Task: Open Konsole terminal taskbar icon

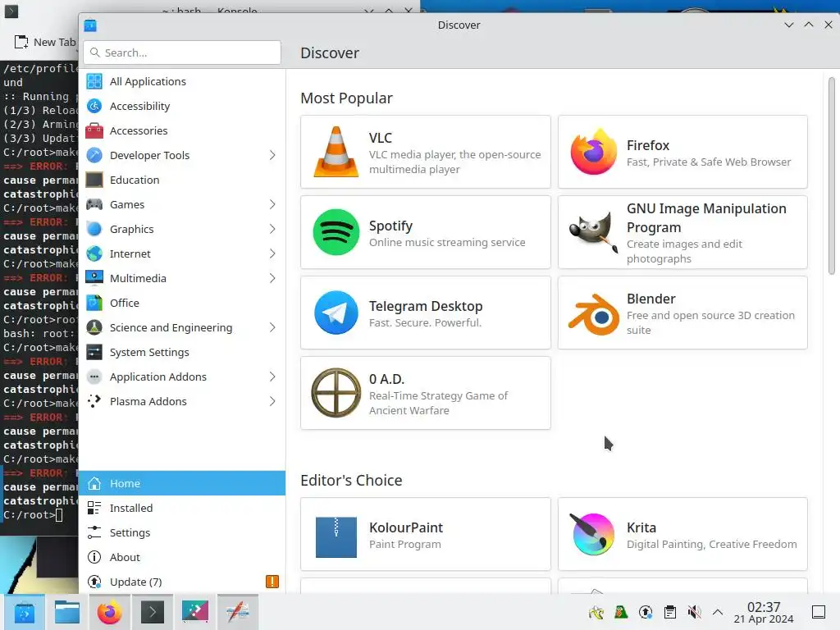Action: 152,612
